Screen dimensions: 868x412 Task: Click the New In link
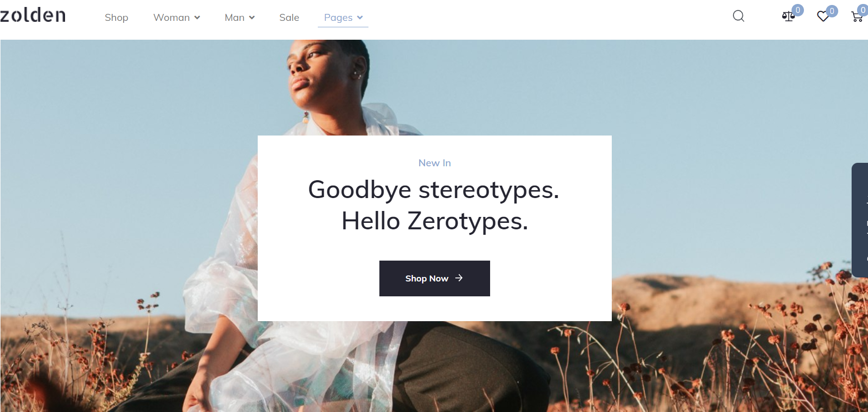[434, 163]
